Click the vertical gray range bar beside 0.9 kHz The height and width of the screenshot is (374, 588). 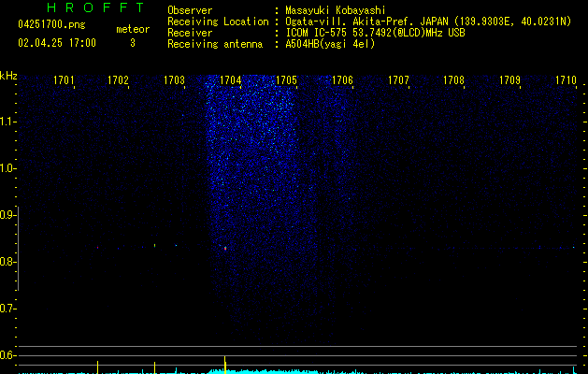(x=18, y=249)
